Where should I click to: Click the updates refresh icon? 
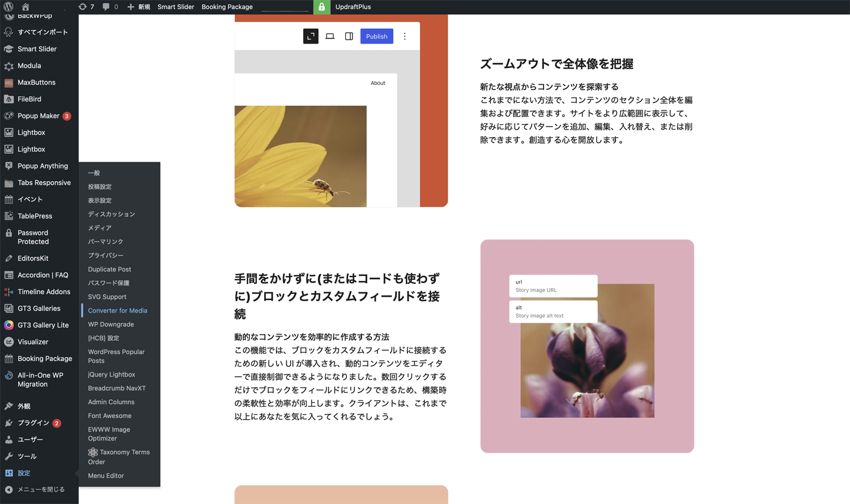point(83,7)
